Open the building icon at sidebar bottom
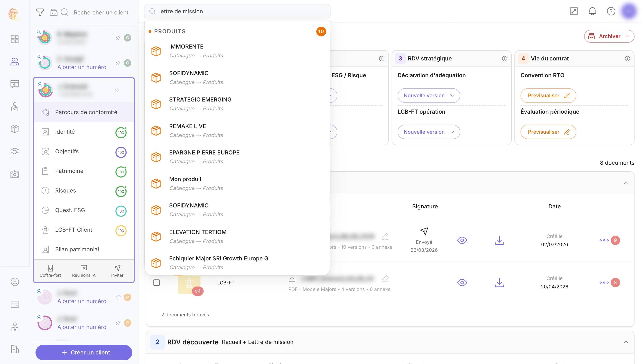Image resolution: width=642 pixels, height=364 pixels. [15, 349]
